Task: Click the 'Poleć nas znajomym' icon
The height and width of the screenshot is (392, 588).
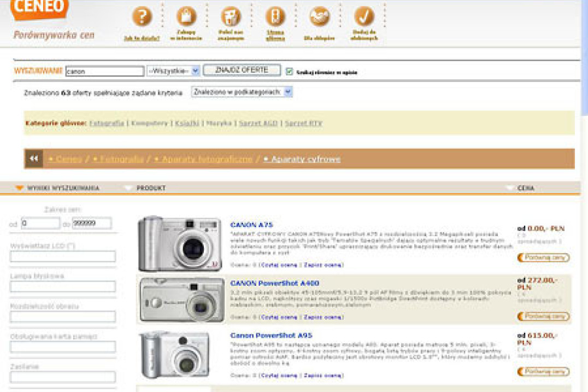Action: [231, 16]
